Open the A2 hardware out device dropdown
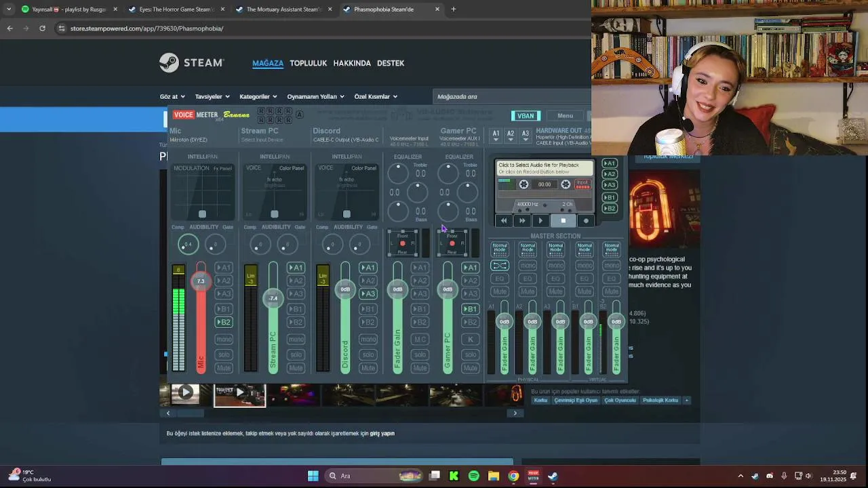868x488 pixels. click(511, 135)
